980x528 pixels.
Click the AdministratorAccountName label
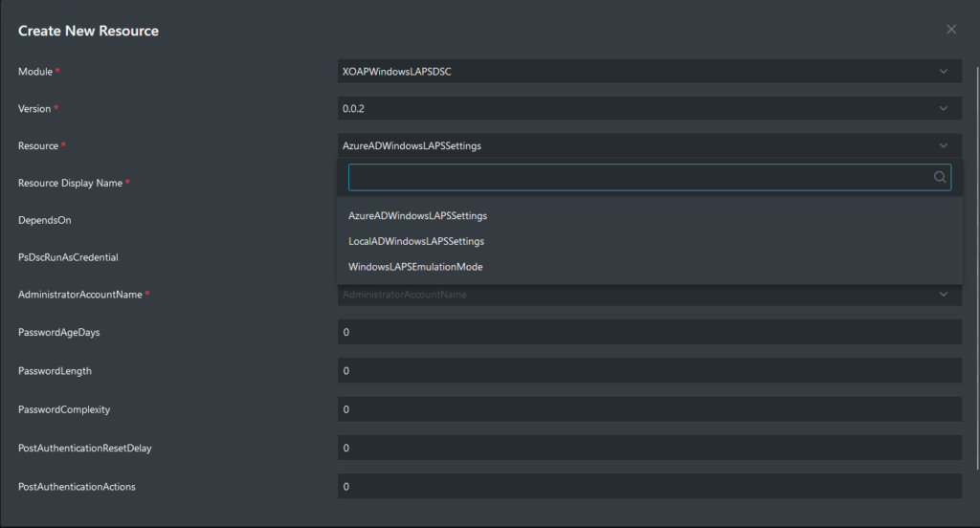(80, 295)
